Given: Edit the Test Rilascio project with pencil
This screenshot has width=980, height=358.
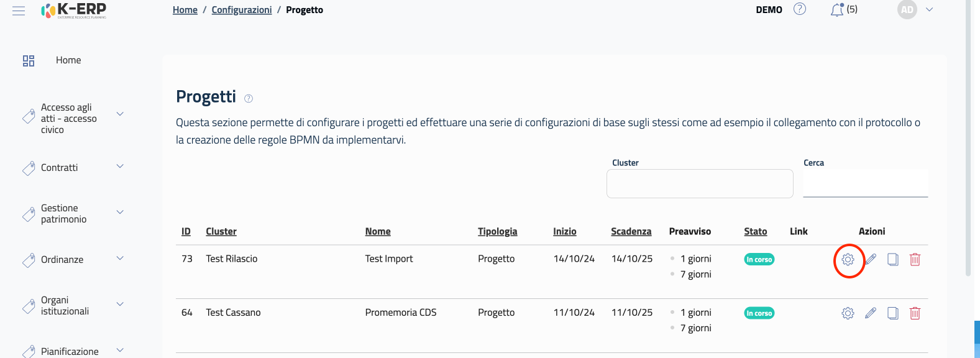Looking at the screenshot, I should (871, 260).
